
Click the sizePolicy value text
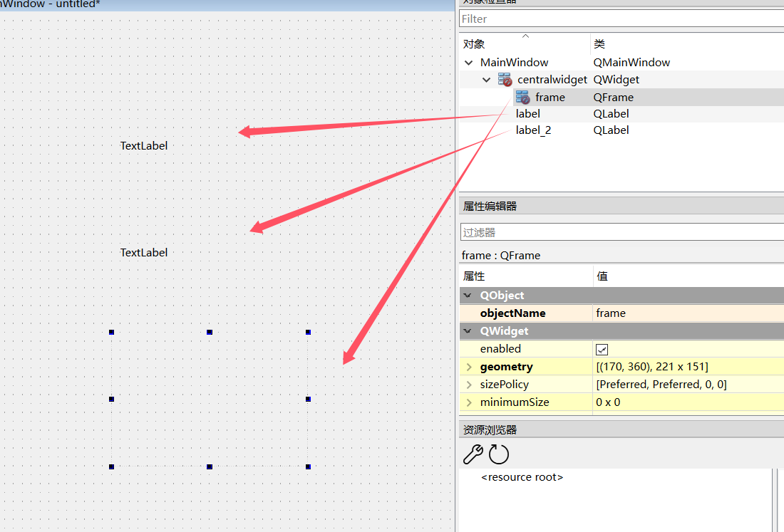pyautogui.click(x=661, y=385)
